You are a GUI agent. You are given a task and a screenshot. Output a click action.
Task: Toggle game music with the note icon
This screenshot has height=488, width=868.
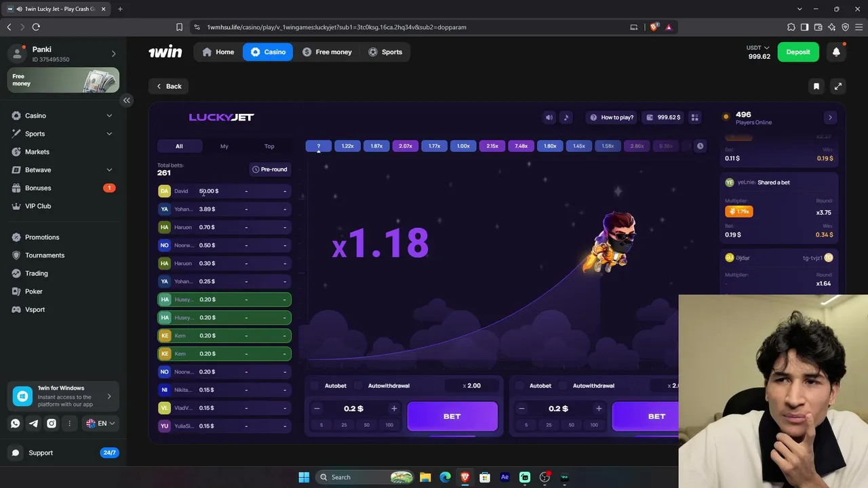click(x=566, y=117)
